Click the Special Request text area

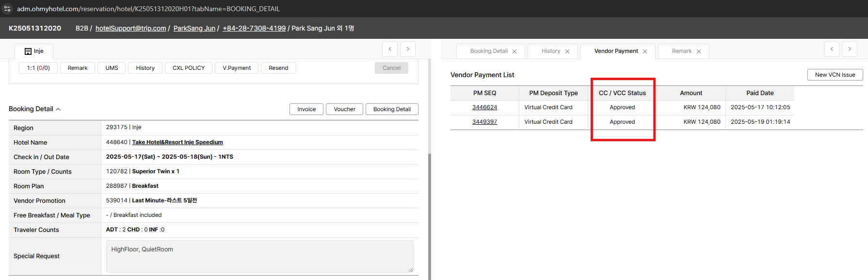[x=259, y=256]
